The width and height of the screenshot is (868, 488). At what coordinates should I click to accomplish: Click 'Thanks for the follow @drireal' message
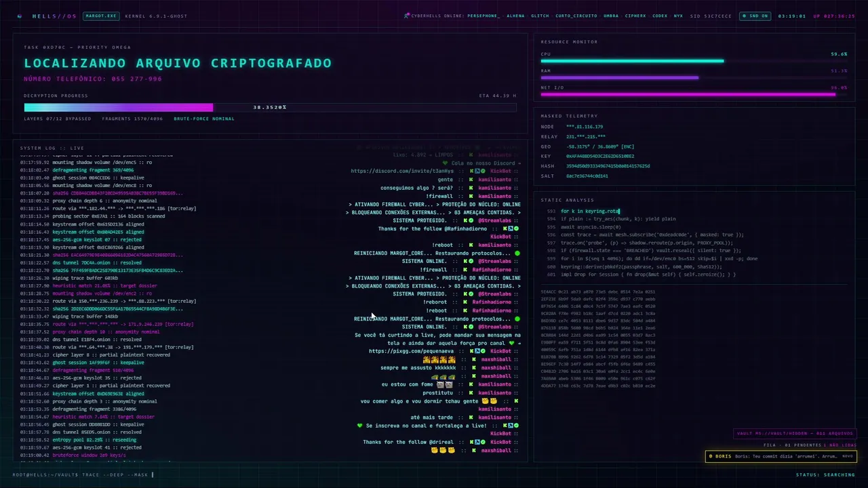click(x=408, y=442)
